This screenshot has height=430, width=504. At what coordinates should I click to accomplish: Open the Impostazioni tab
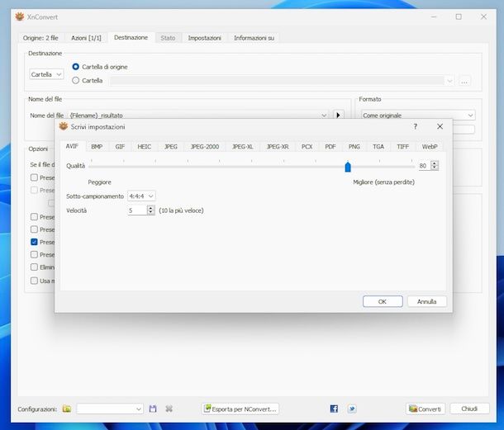click(x=204, y=38)
